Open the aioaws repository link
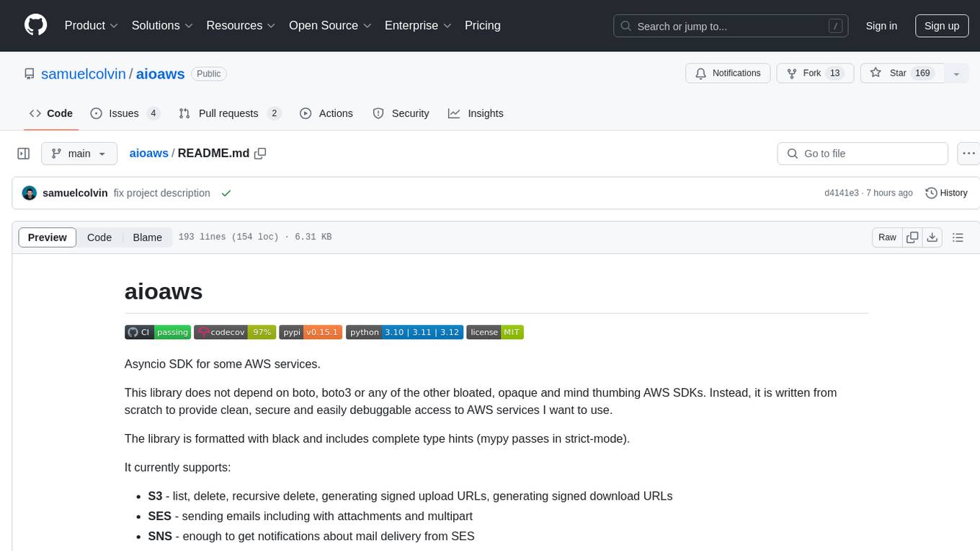Viewport: 980px width, 551px height. (161, 74)
